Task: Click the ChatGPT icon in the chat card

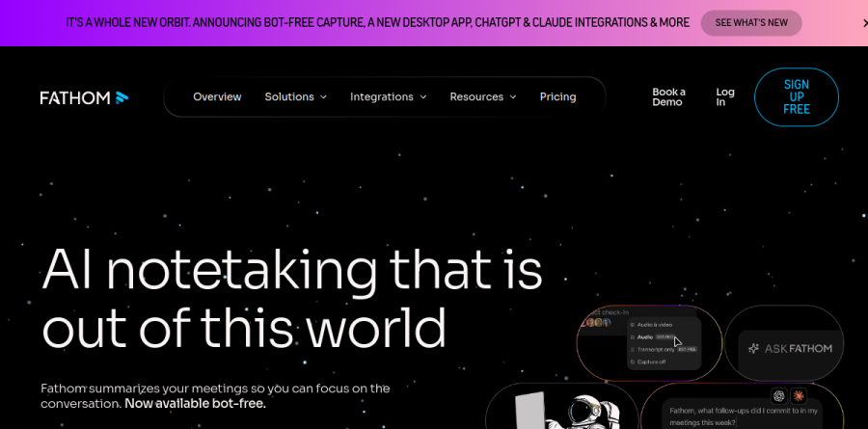Action: pyautogui.click(x=779, y=396)
